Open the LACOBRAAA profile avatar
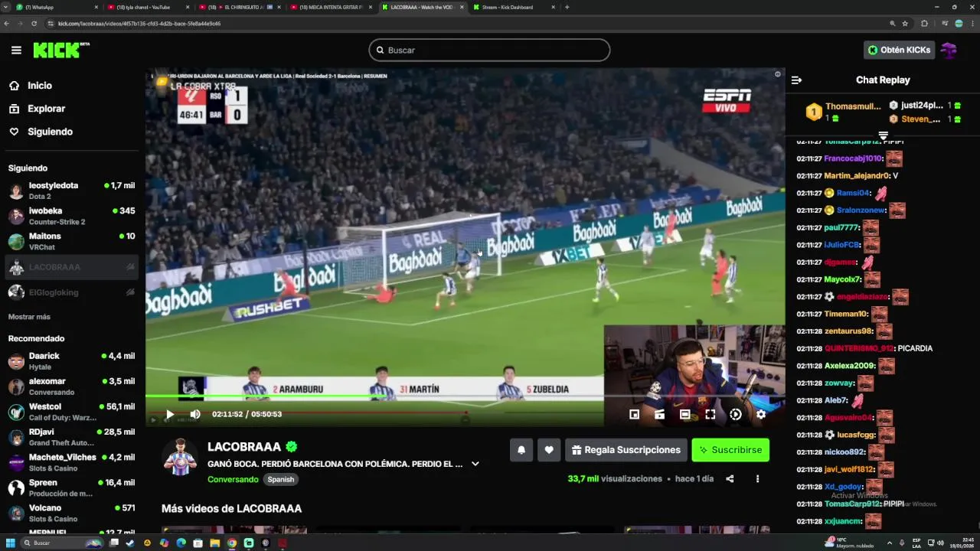The width and height of the screenshot is (980, 551). tap(180, 457)
